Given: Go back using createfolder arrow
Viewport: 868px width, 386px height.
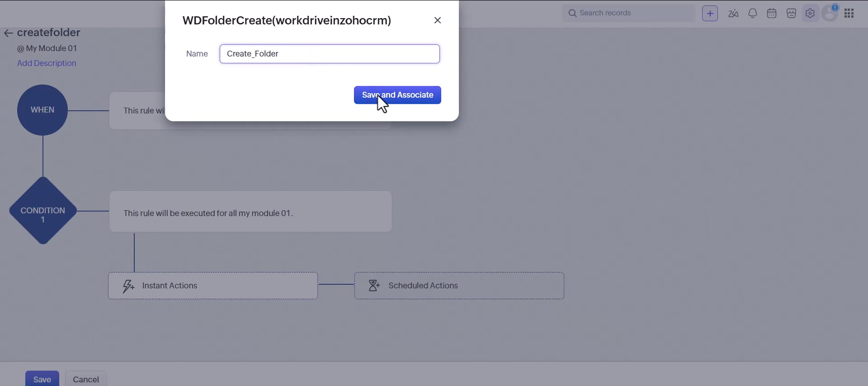Looking at the screenshot, I should 8,34.
